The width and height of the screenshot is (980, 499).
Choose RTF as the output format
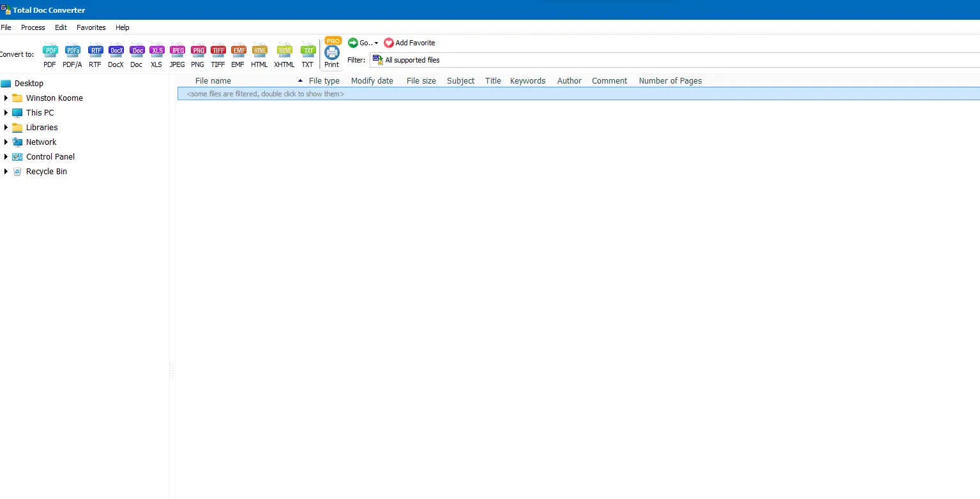point(94,54)
